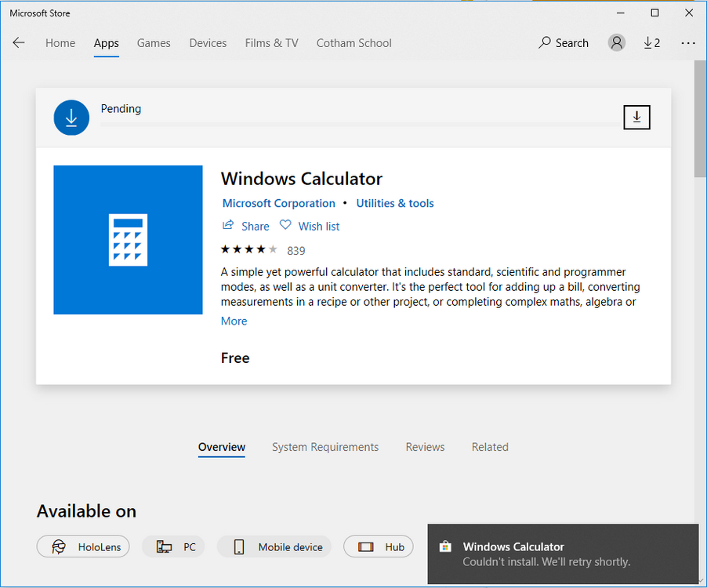Click the Windows Calculator title text
This screenshot has width=707, height=588.
coord(302,179)
